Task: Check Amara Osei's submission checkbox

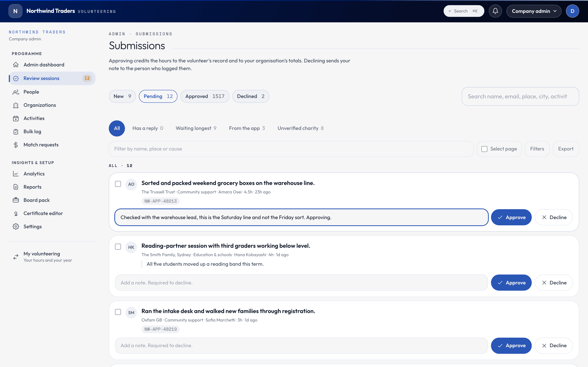Action: 118,184
